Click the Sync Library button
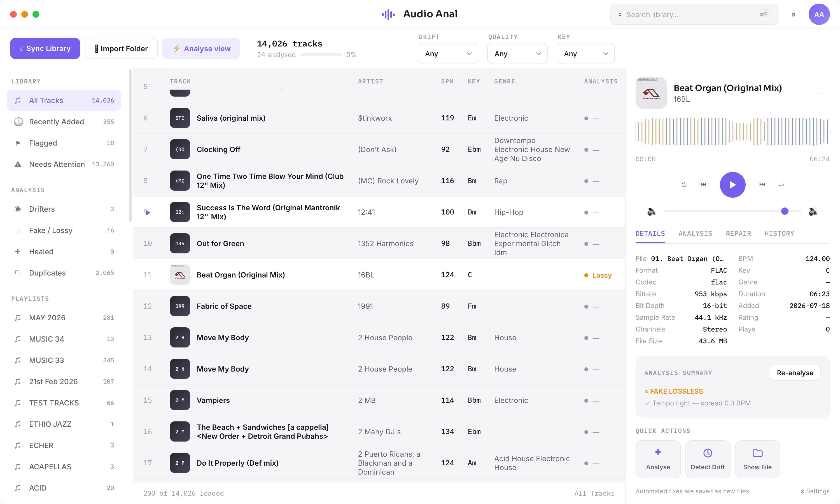This screenshot has width=840, height=504. pyautogui.click(x=45, y=48)
